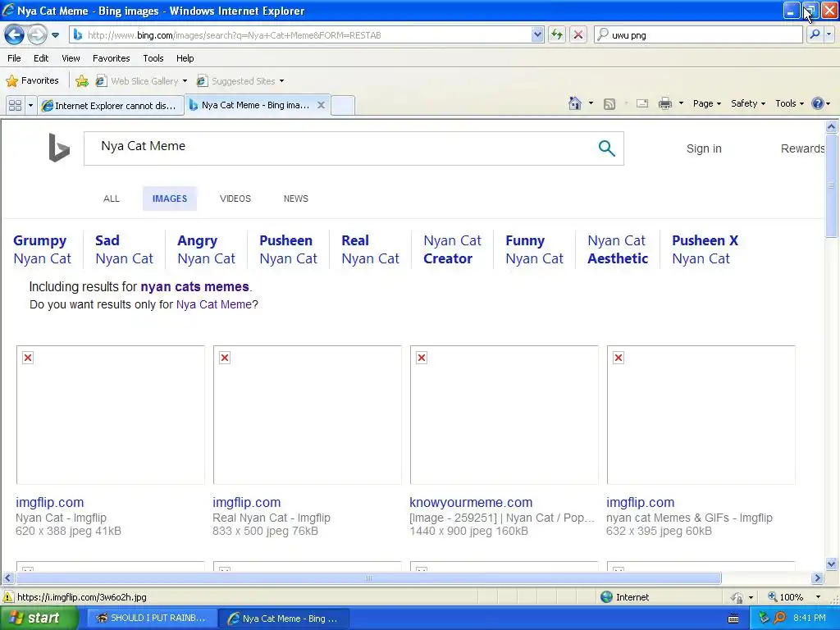Switch to 'Internet Explorer cannot dis...' tab
840x630 pixels.
point(111,106)
